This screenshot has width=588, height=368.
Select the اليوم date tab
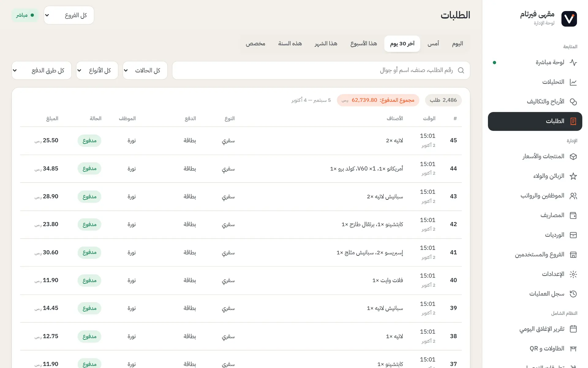(458, 44)
